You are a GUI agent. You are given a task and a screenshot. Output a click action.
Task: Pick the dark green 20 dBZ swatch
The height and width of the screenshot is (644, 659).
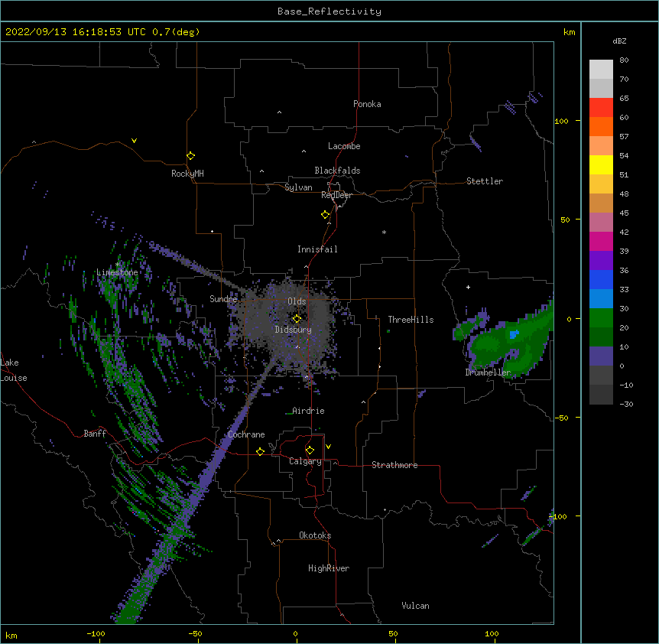click(601, 337)
